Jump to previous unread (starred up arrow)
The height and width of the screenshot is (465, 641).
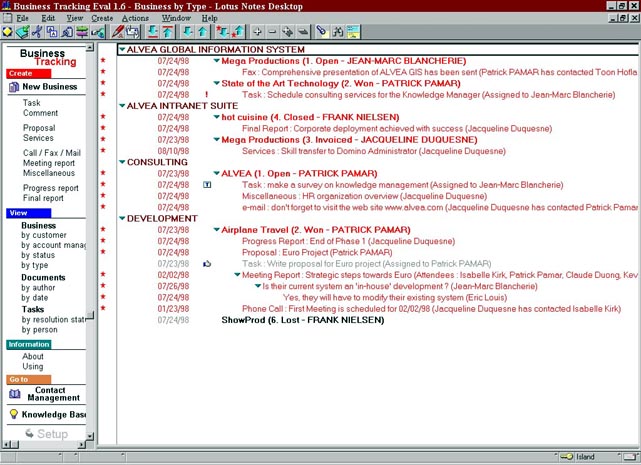click(x=238, y=31)
